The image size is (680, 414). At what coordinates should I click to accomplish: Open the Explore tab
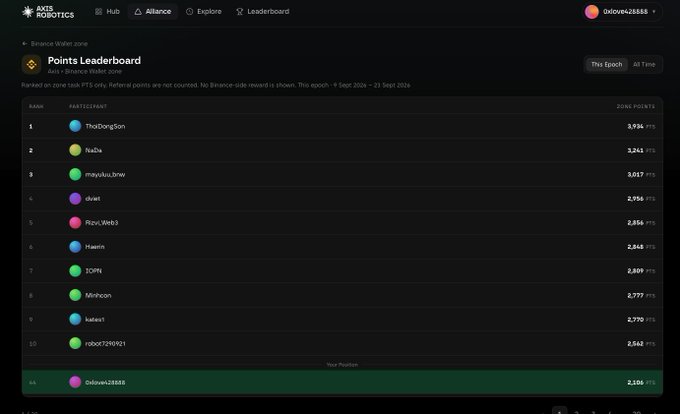point(203,12)
